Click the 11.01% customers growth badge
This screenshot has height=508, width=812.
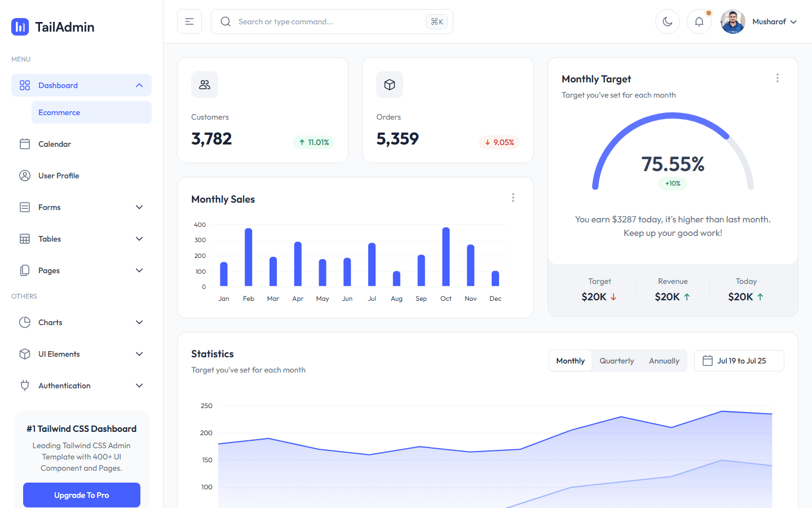pos(314,142)
